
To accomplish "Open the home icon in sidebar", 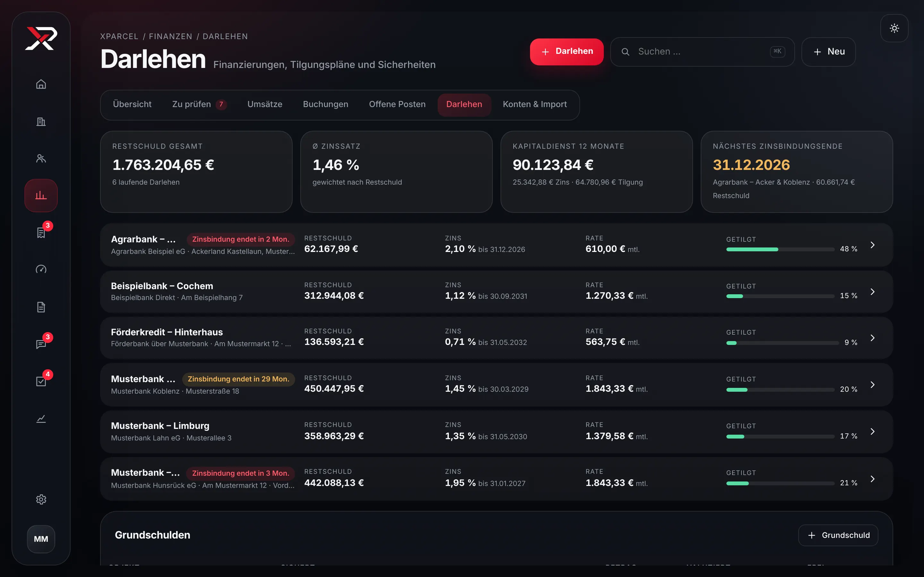I will pyautogui.click(x=41, y=84).
